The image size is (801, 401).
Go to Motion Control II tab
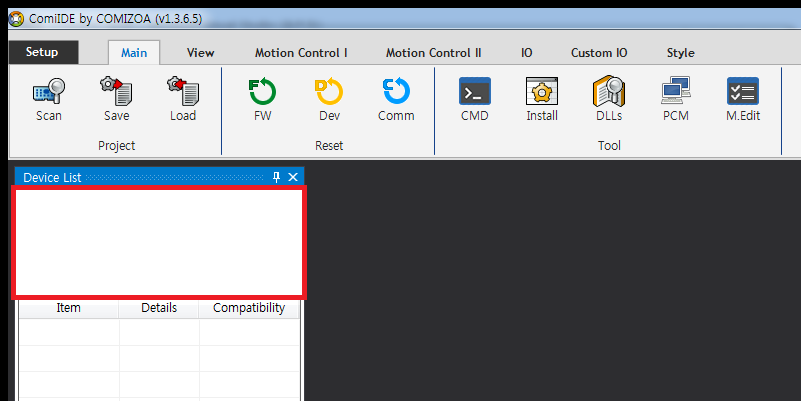433,53
